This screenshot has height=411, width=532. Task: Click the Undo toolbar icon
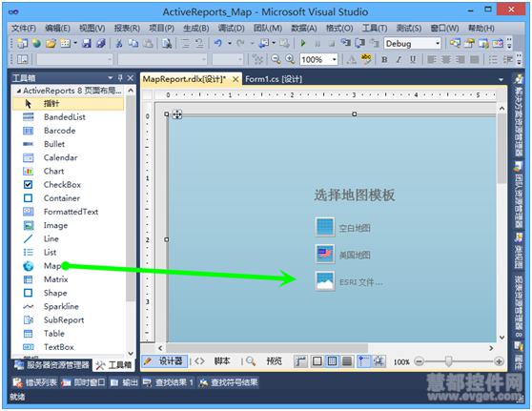pos(218,43)
